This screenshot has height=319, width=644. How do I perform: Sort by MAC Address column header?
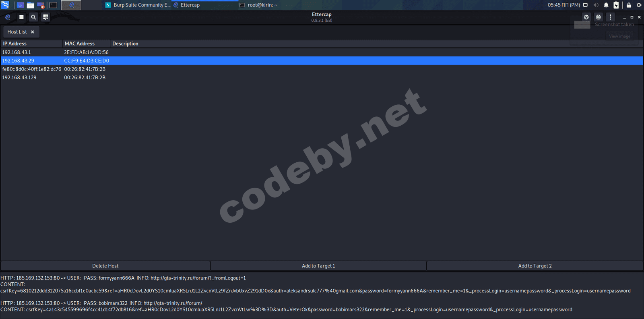[86, 43]
